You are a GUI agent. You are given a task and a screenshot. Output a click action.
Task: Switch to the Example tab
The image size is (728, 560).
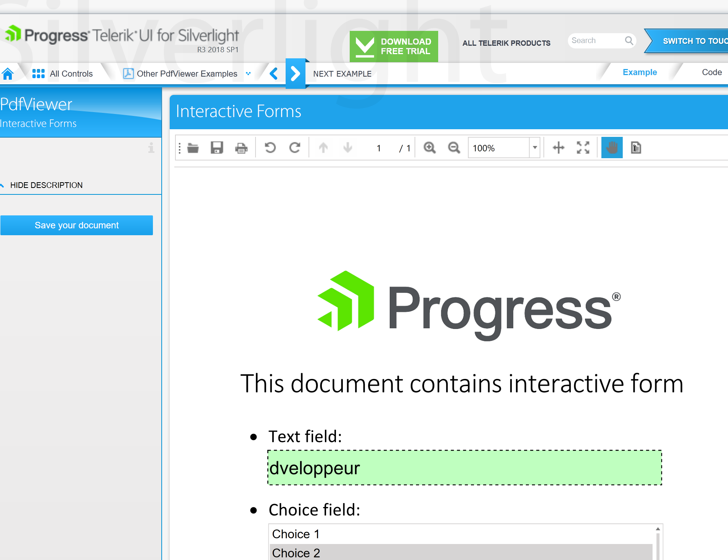[x=640, y=72]
